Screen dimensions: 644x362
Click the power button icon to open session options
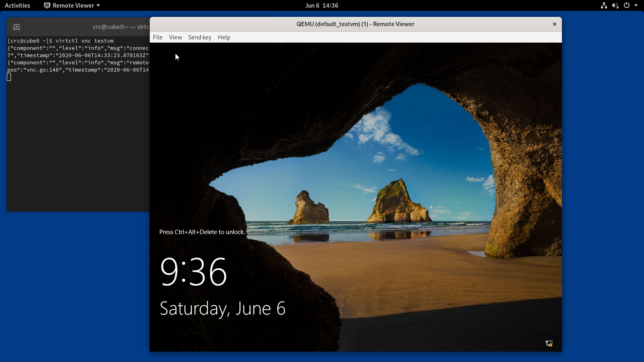click(x=626, y=6)
